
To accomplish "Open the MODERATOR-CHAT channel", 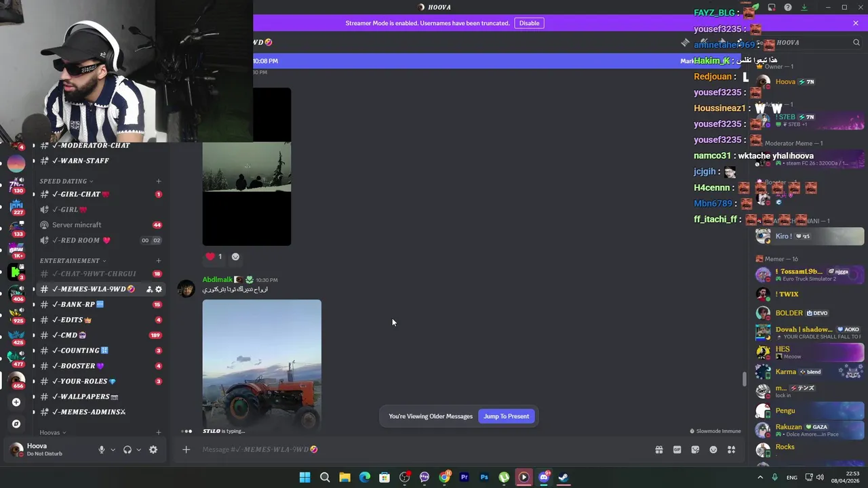I will [100, 145].
